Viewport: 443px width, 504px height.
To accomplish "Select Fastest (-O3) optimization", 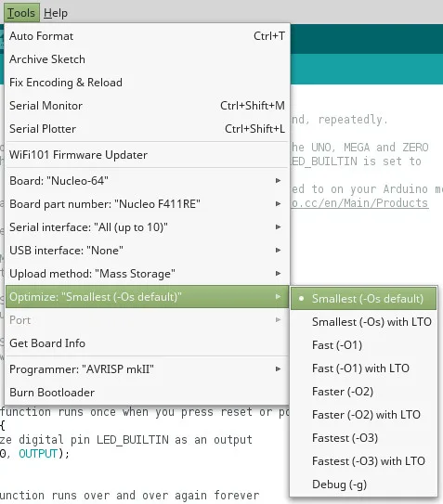I will [363, 438].
